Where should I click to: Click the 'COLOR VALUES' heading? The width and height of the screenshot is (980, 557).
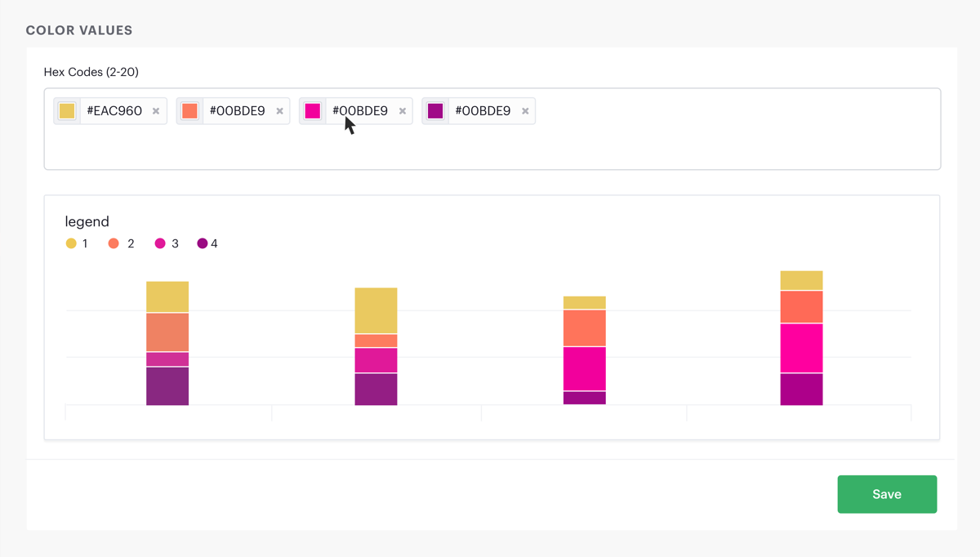point(79,30)
